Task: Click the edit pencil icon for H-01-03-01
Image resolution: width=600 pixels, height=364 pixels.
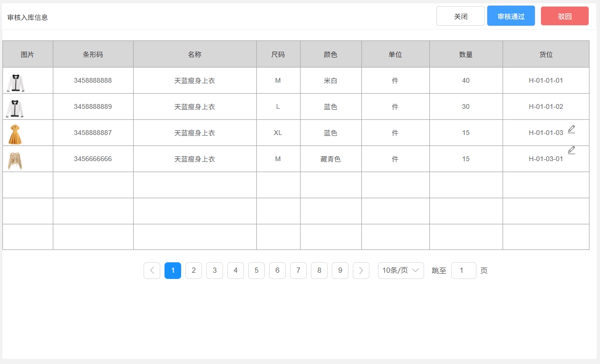Action: [x=571, y=150]
